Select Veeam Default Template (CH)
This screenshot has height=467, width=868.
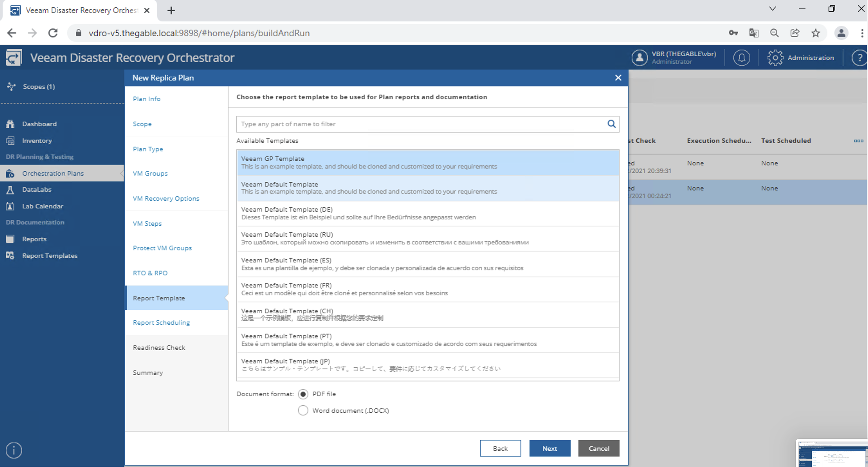428,315
